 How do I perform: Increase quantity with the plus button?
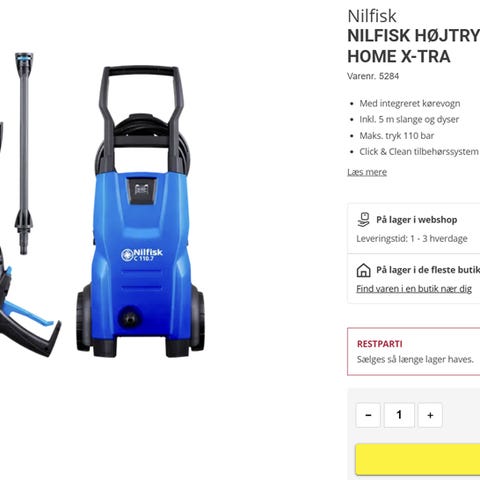(x=430, y=415)
